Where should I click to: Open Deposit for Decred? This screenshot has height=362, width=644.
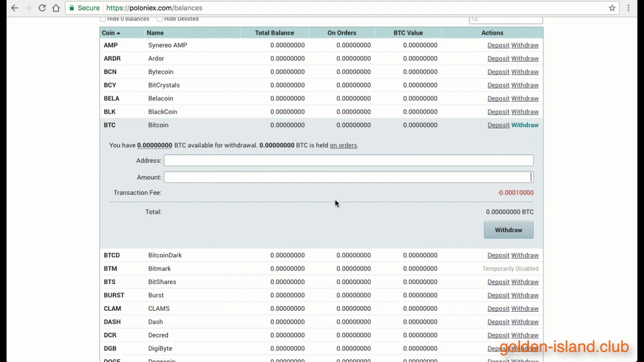[x=499, y=335]
